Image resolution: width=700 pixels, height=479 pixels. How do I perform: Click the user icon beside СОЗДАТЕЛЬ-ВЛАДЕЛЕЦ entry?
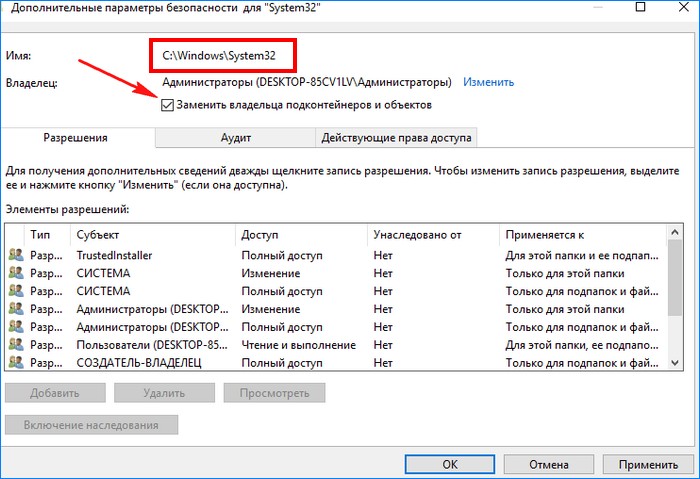15,362
